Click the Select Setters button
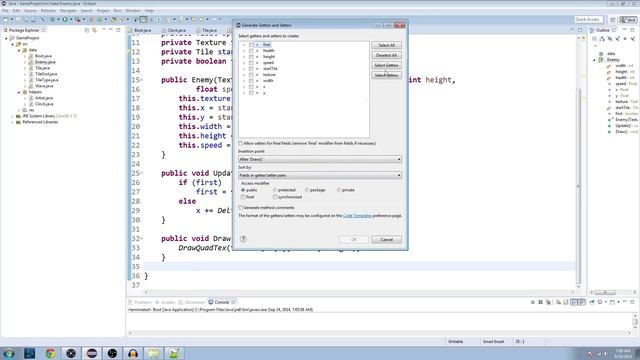The image size is (640, 360). 386,75
